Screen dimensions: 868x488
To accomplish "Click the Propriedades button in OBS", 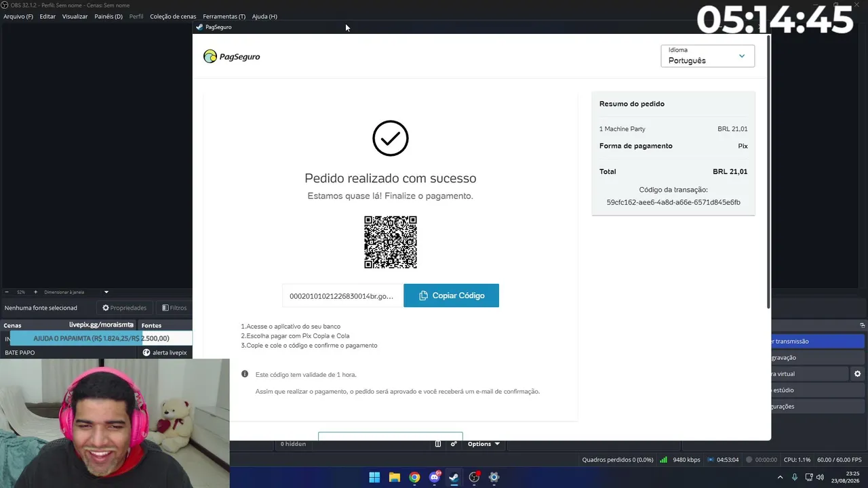I will coord(125,308).
